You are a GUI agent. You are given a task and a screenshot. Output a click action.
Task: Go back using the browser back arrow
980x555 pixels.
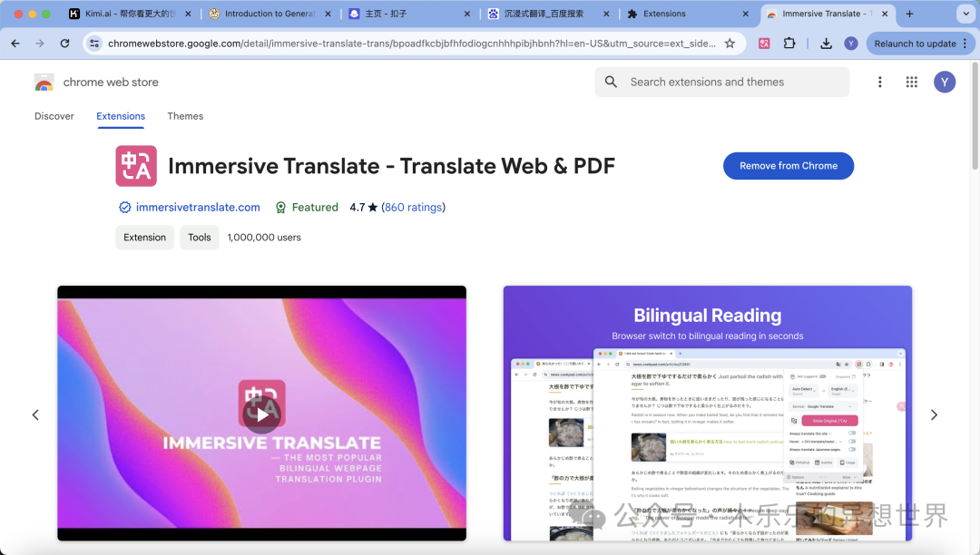(15, 44)
